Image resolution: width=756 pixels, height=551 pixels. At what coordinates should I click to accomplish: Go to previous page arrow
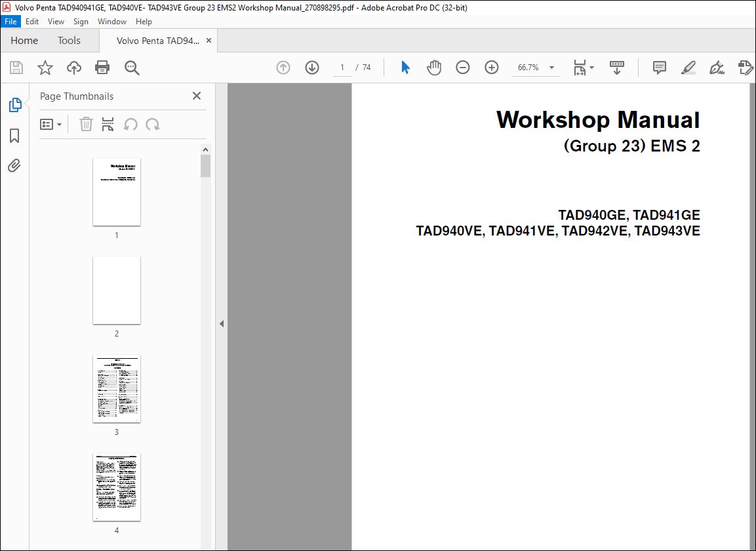click(x=283, y=68)
